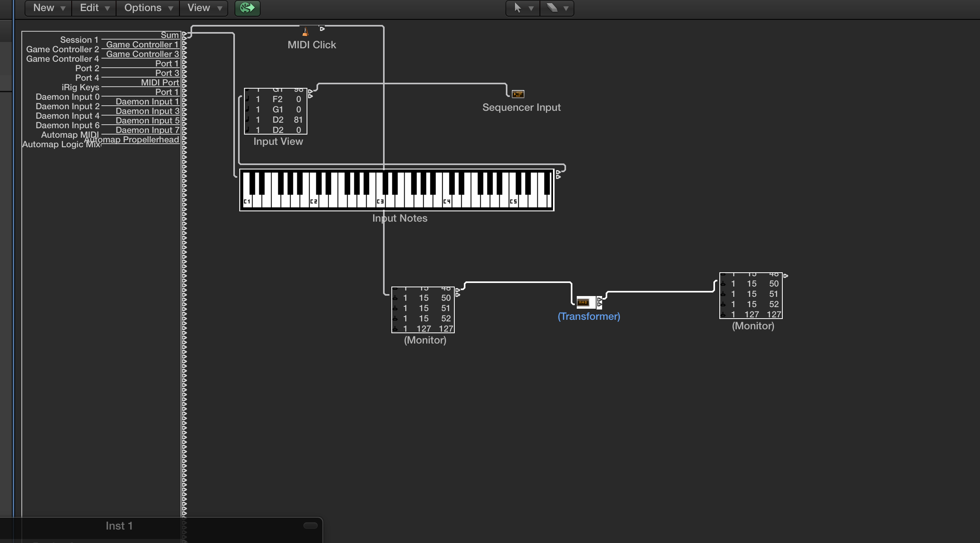Image resolution: width=980 pixels, height=543 pixels.
Task: Click the C4 key on keyboard
Action: (x=446, y=201)
